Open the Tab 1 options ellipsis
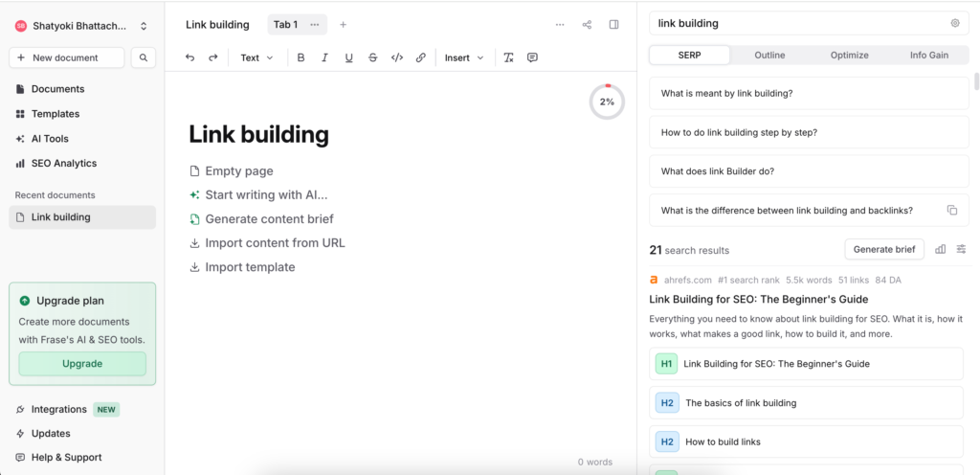 tap(314, 24)
